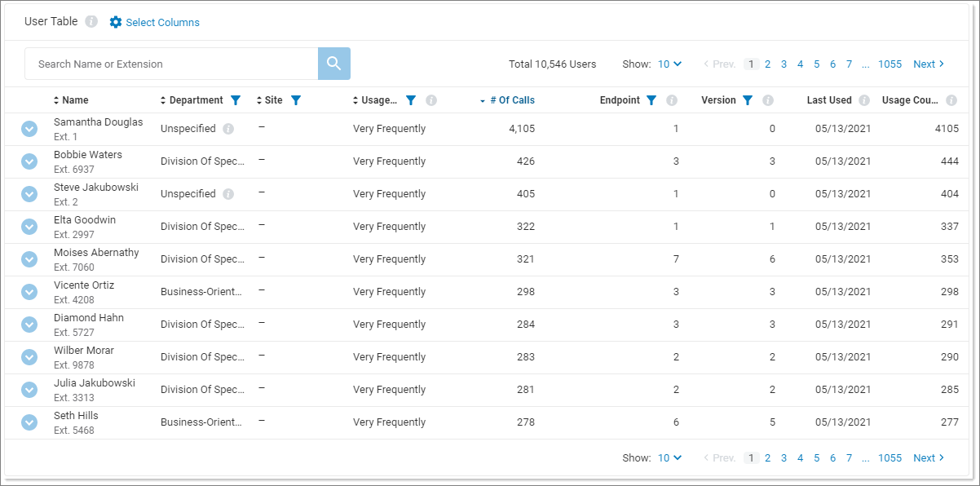Viewport: 980px width, 486px height.
Task: Toggle sorting on the Name column
Action: point(55,99)
